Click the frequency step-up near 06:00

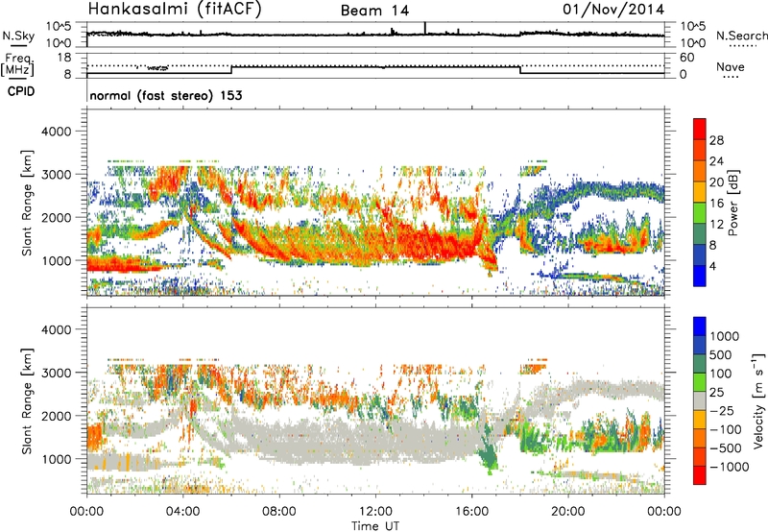(x=231, y=69)
